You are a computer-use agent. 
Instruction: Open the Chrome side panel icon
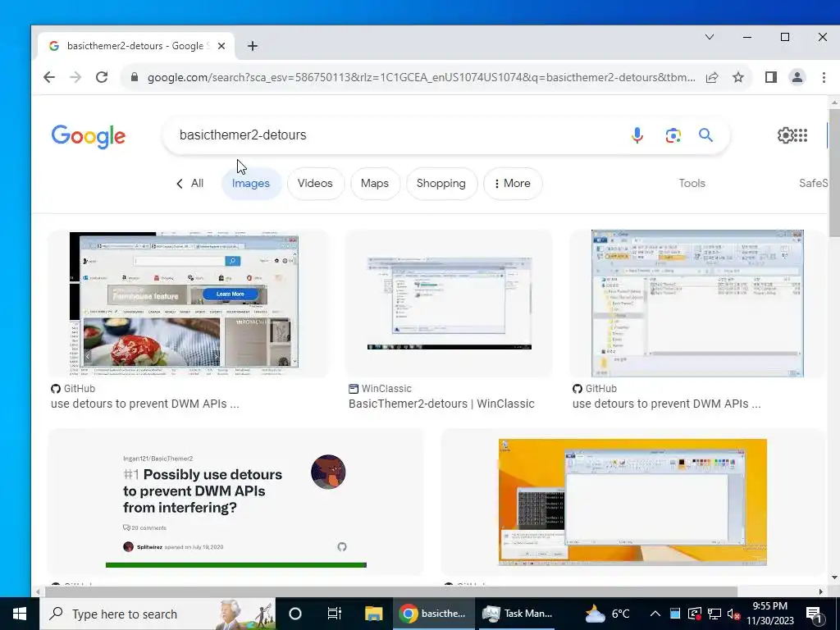(x=771, y=77)
